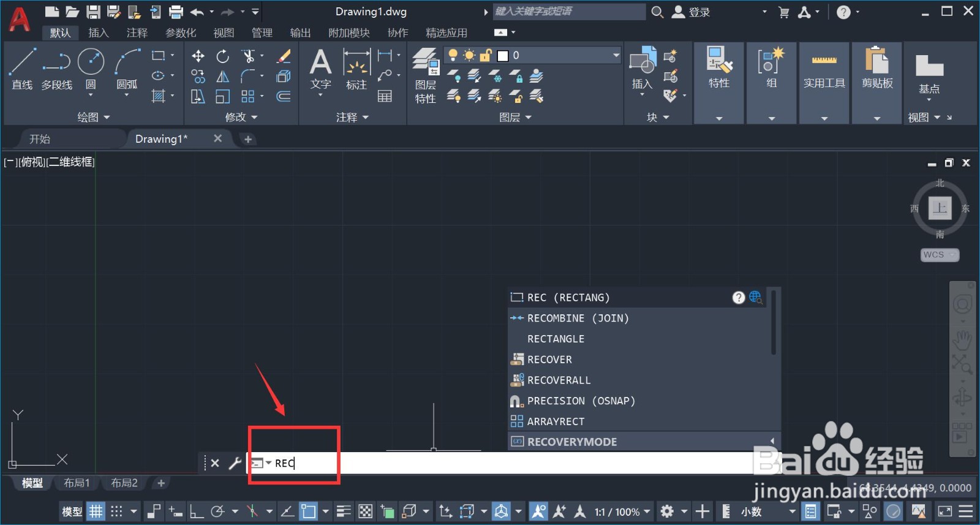
Task: Open the 插入 ribbon tab
Action: [x=98, y=33]
